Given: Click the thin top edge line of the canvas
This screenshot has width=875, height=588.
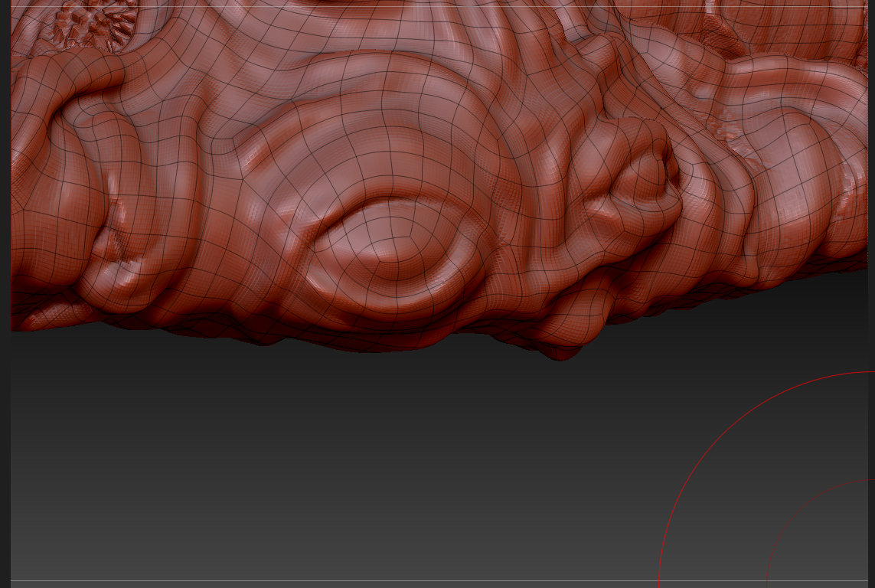Looking at the screenshot, I should 436,7.
